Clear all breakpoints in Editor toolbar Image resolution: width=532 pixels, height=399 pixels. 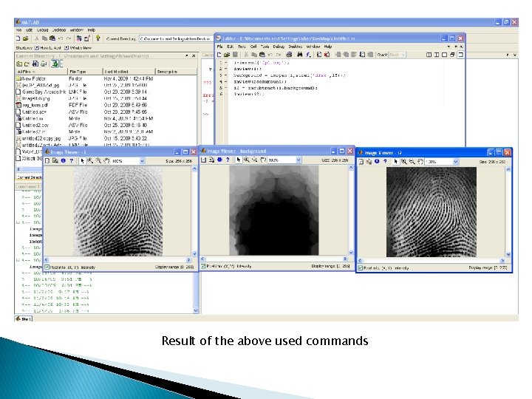(x=327, y=55)
